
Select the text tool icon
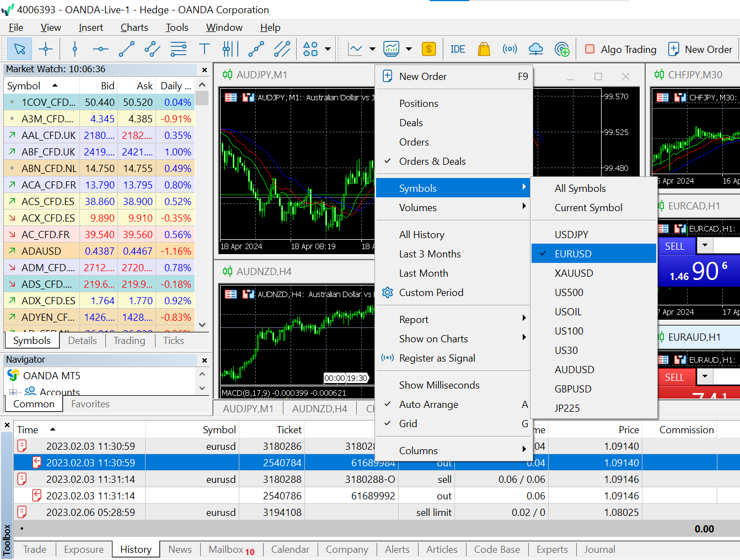click(x=205, y=49)
